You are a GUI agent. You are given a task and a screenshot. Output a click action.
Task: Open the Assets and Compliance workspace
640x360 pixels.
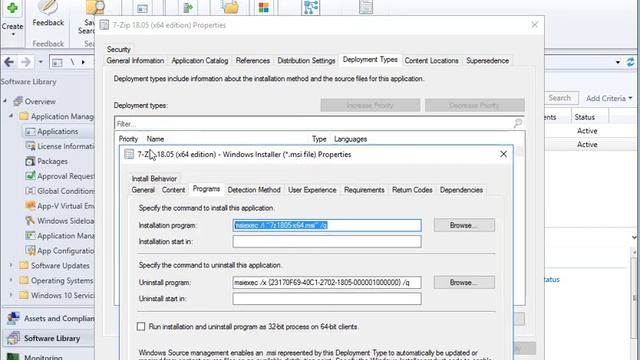[49, 318]
